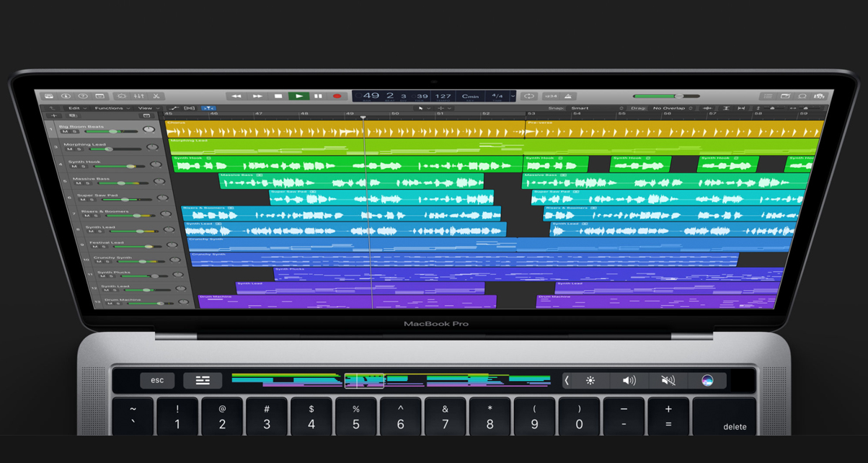This screenshot has width=868, height=463.
Task: Open the Loop Browser
Action: tap(803, 95)
